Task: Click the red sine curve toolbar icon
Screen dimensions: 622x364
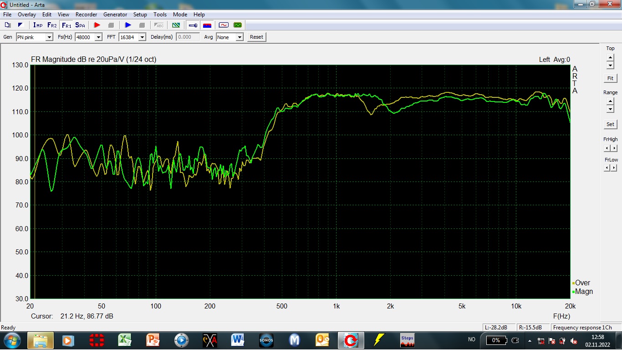Action: pyautogui.click(x=224, y=25)
